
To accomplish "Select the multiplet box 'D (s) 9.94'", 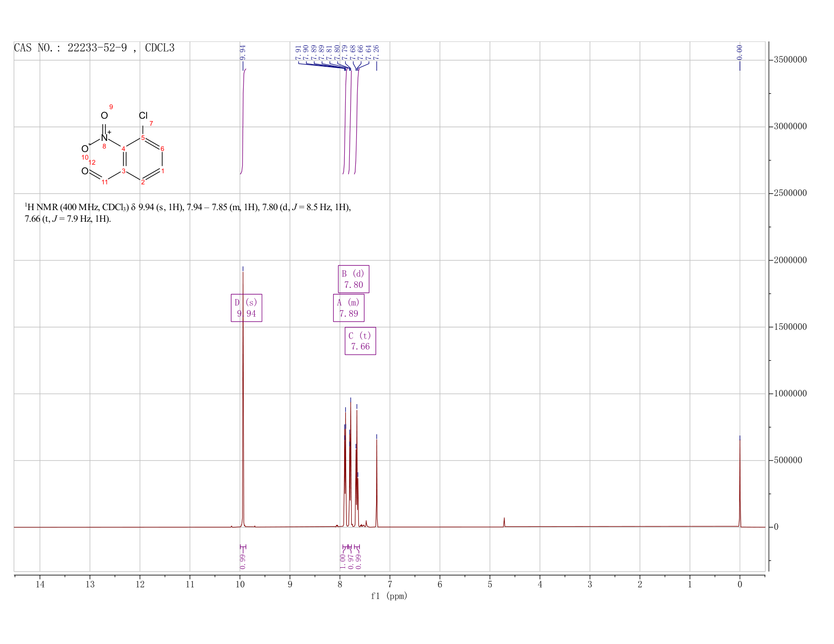I will click(x=247, y=308).
